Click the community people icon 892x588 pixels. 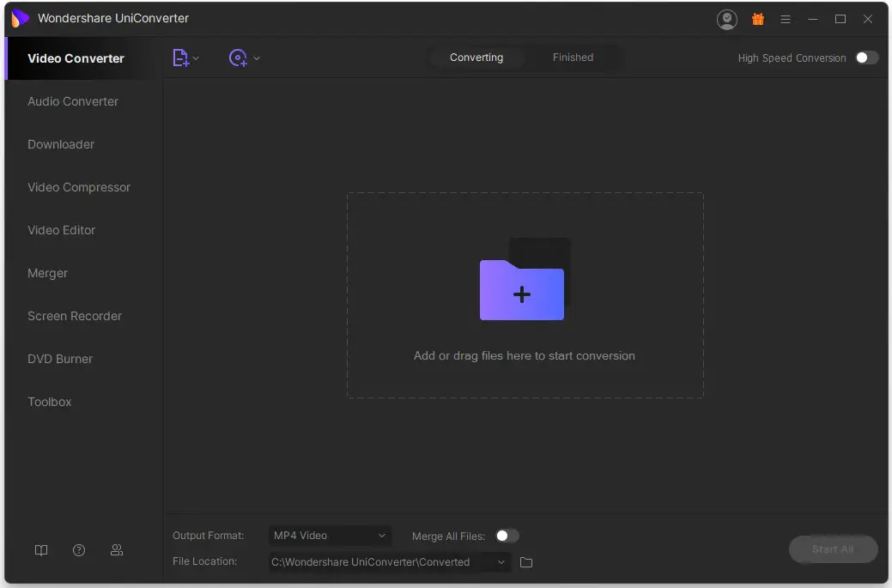coord(117,550)
